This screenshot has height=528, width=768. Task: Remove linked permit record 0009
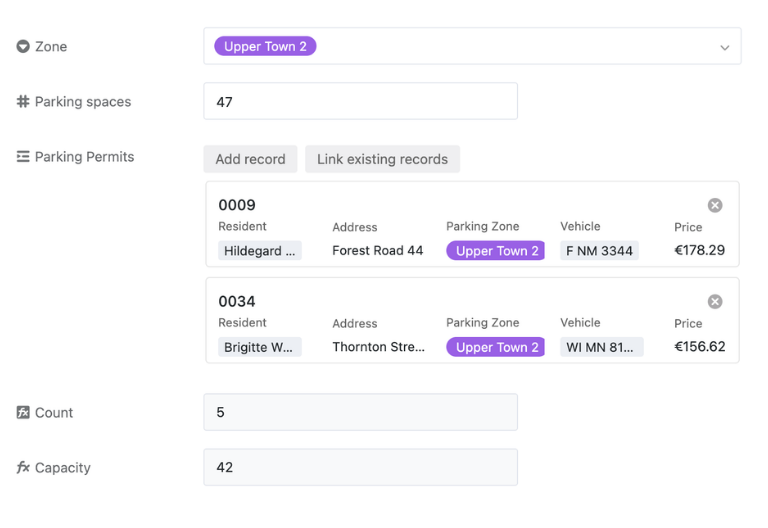point(715,205)
